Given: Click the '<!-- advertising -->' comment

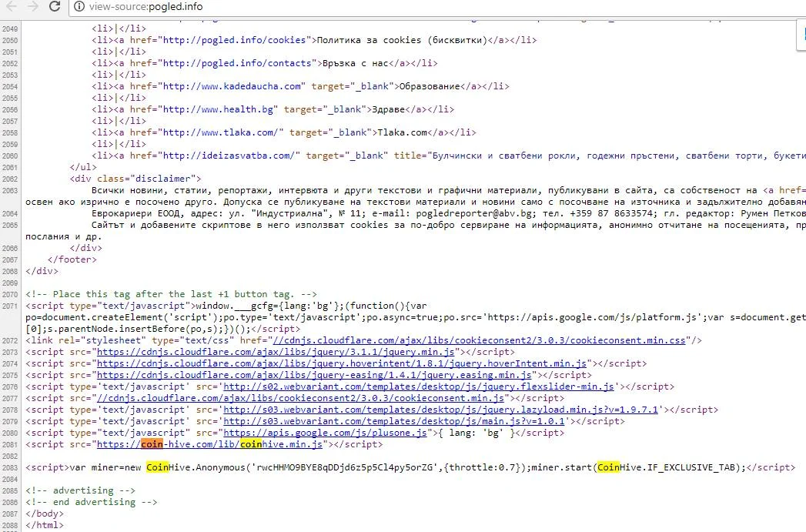Looking at the screenshot, I should click(x=80, y=491).
